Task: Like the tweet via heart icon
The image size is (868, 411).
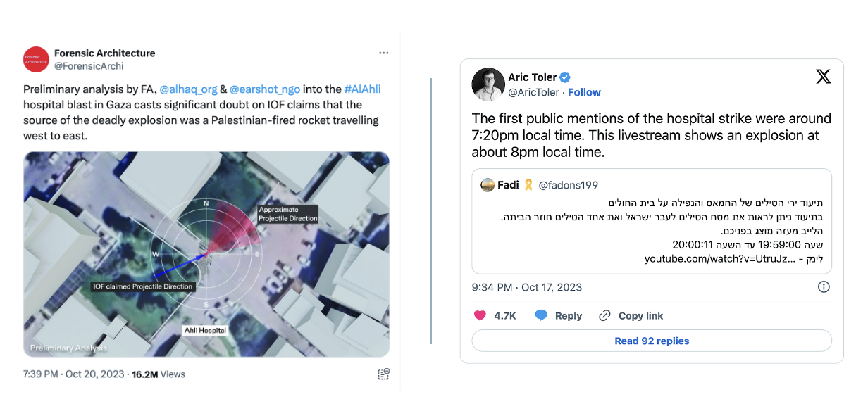Action: click(480, 316)
